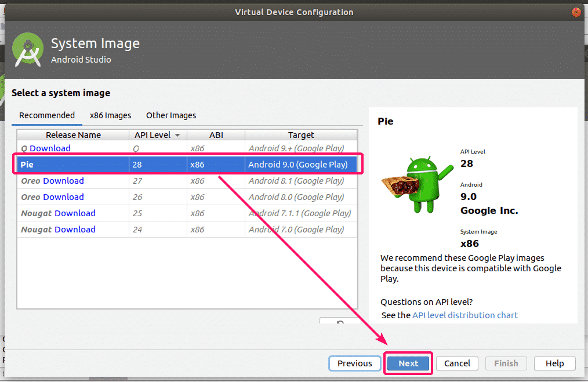This screenshot has height=382, width=588.
Task: Select the Pie release name cell
Action: click(73, 165)
